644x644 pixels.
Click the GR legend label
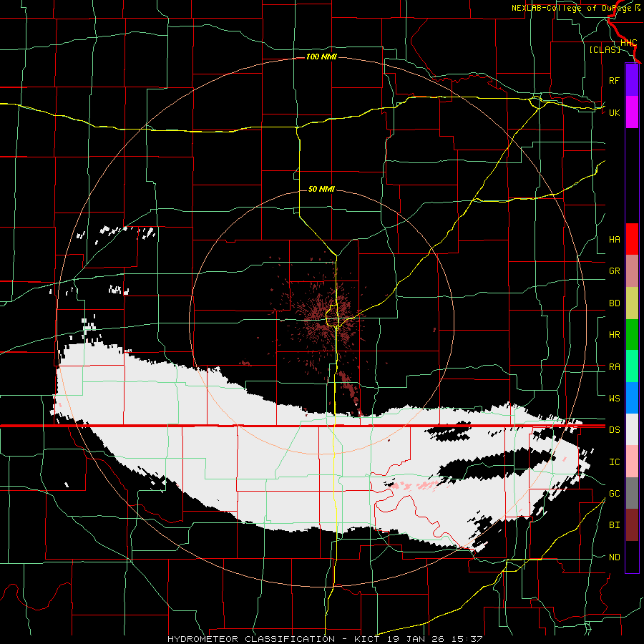(614, 271)
